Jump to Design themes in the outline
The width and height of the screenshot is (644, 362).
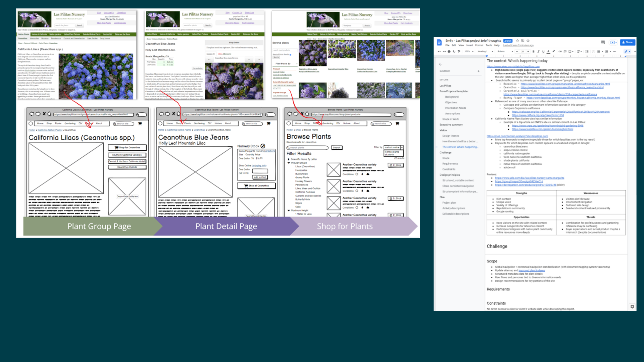pos(451,136)
